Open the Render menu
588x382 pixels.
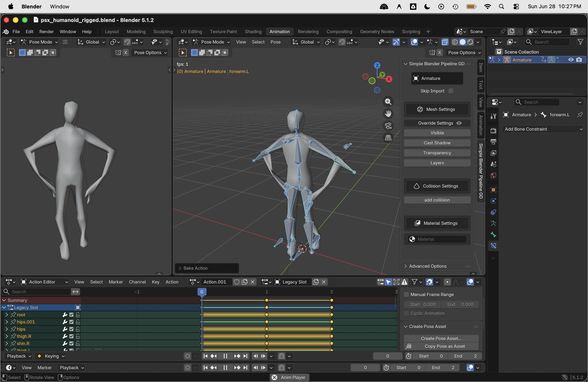[46, 32]
